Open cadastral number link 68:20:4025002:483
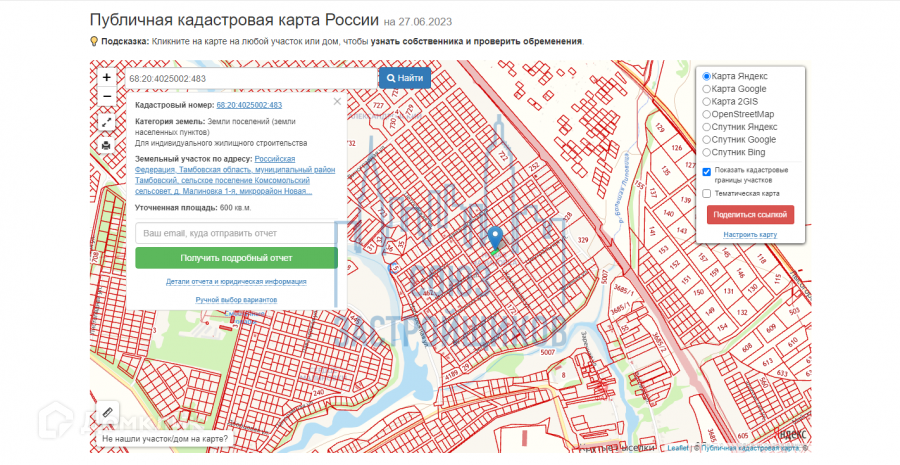 click(249, 105)
